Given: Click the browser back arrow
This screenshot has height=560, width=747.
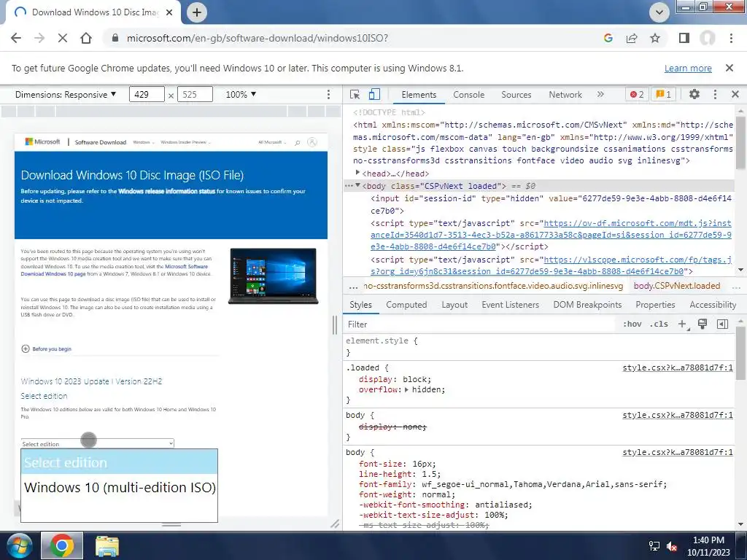Looking at the screenshot, I should tap(16, 38).
